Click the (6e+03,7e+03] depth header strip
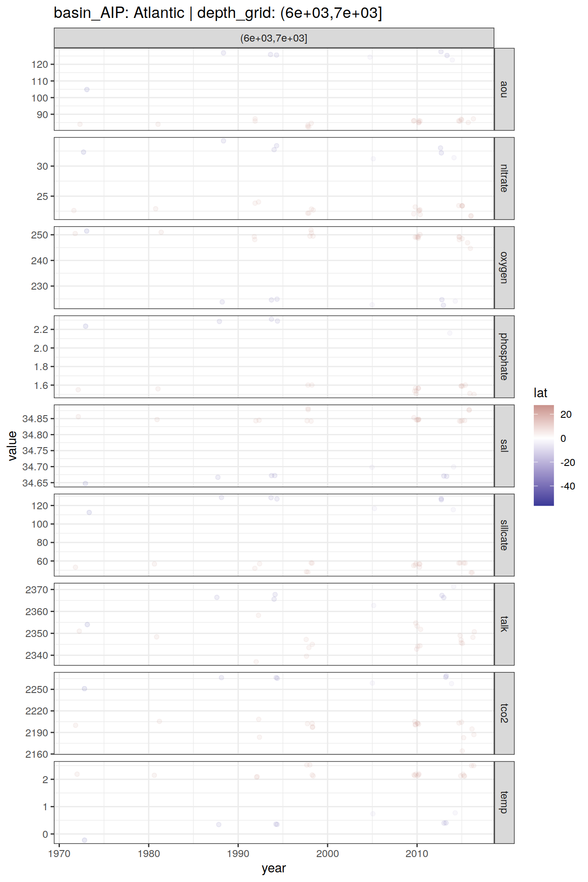This screenshot has height=882, width=588. click(274, 38)
